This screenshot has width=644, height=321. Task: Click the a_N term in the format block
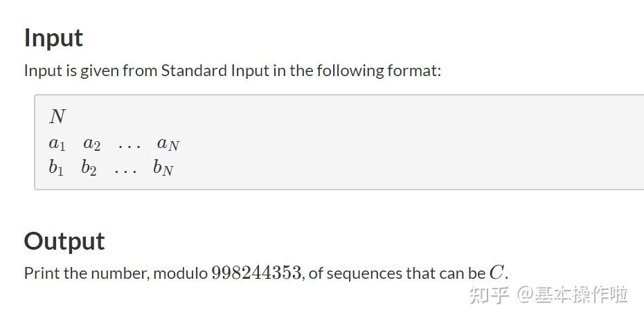168,144
